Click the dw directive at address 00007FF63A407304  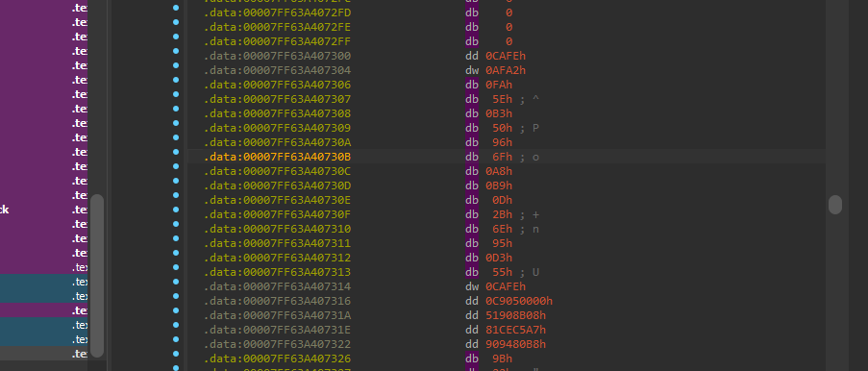pyautogui.click(x=472, y=71)
